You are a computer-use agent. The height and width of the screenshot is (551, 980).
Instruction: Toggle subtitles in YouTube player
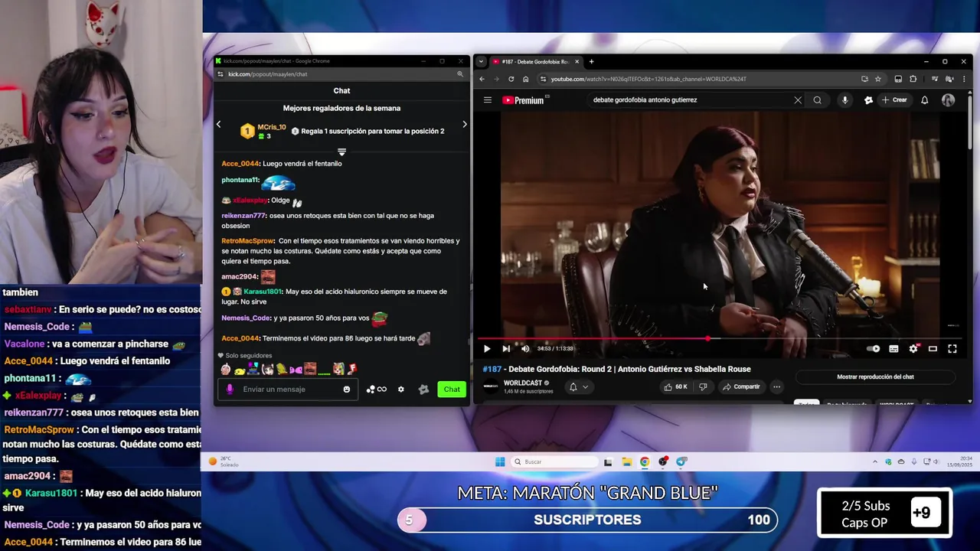point(893,349)
